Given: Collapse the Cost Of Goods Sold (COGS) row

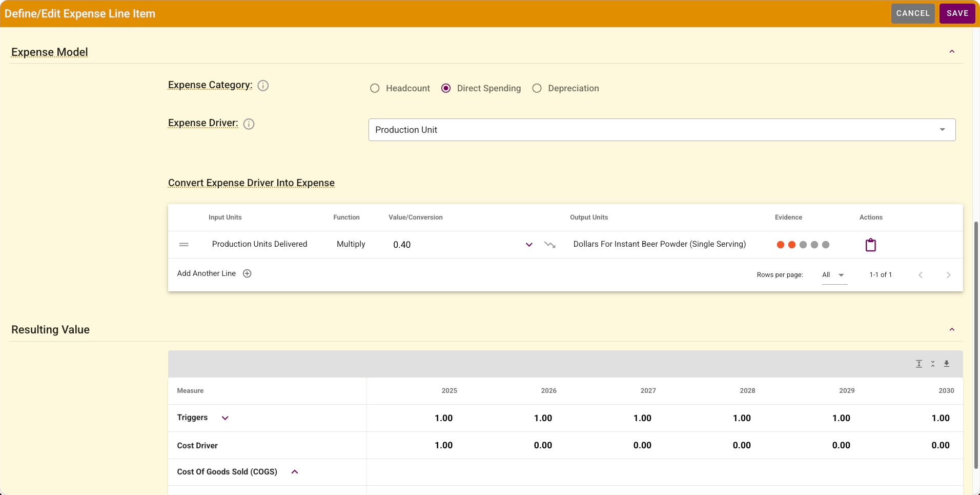Looking at the screenshot, I should [x=295, y=472].
